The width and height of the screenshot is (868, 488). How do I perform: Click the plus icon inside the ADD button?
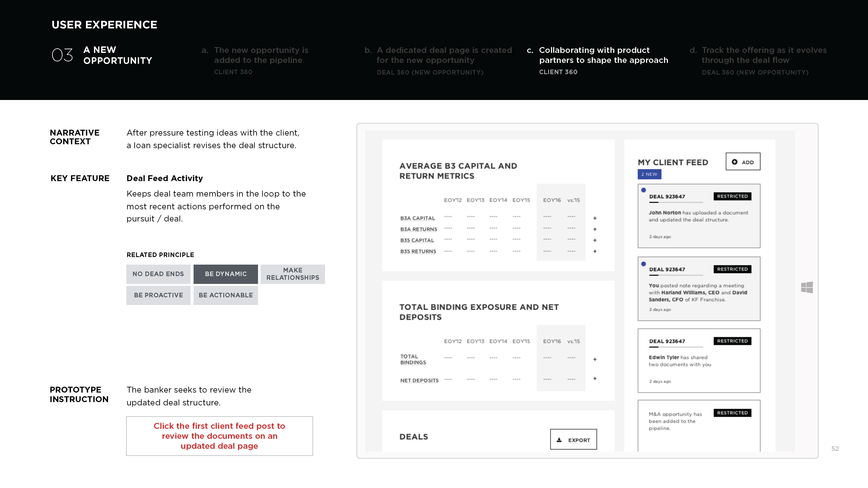[735, 162]
